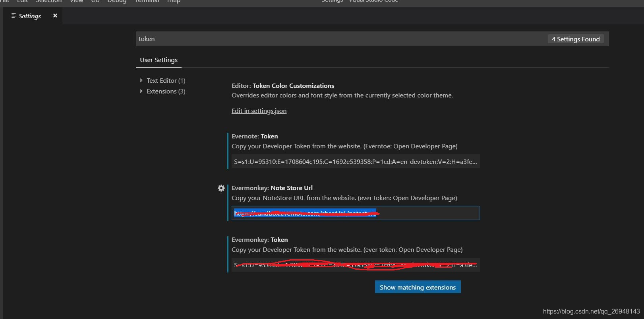Viewport: 644px width, 319px height.
Task: Click the Evermonkey Token input field
Action: [x=356, y=265]
